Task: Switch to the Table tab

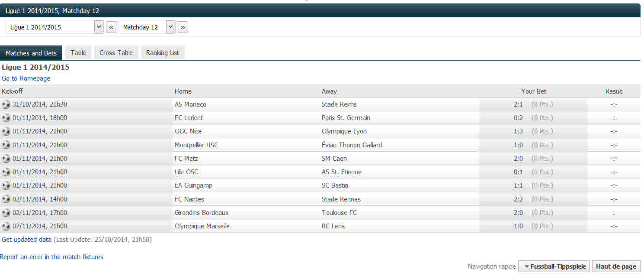Action: click(x=78, y=53)
